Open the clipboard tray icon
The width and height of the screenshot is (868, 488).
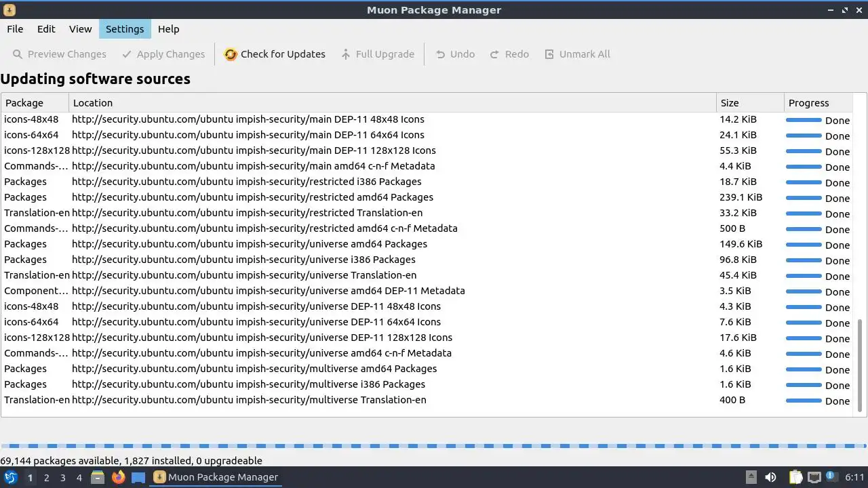pos(795,477)
